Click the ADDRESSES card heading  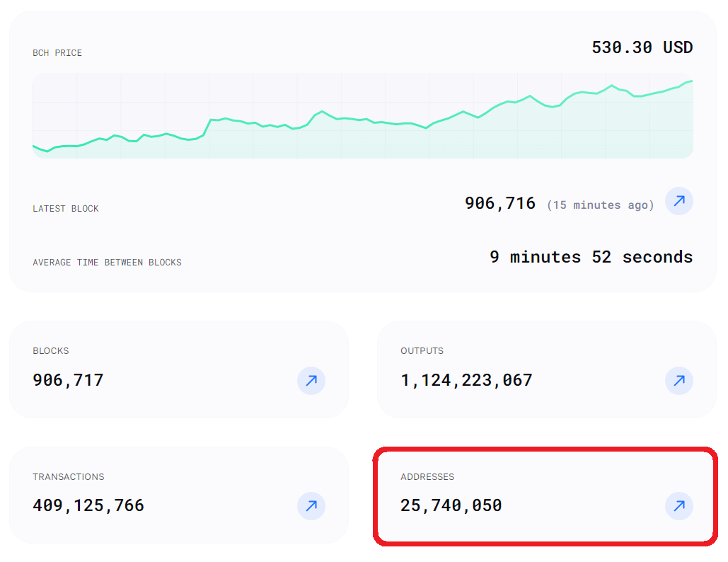click(x=427, y=477)
